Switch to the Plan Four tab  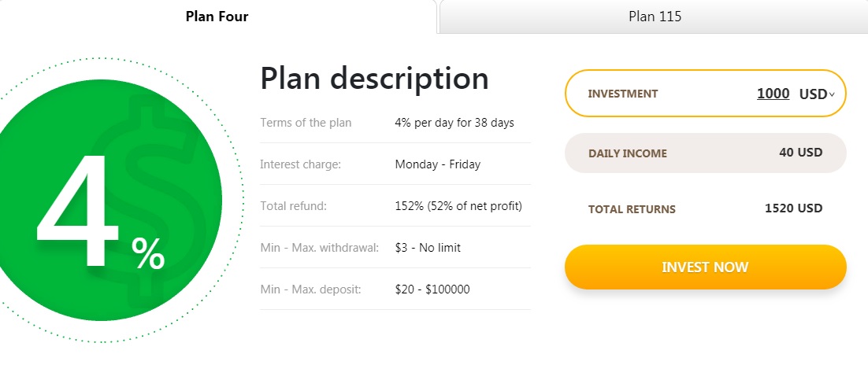click(217, 17)
